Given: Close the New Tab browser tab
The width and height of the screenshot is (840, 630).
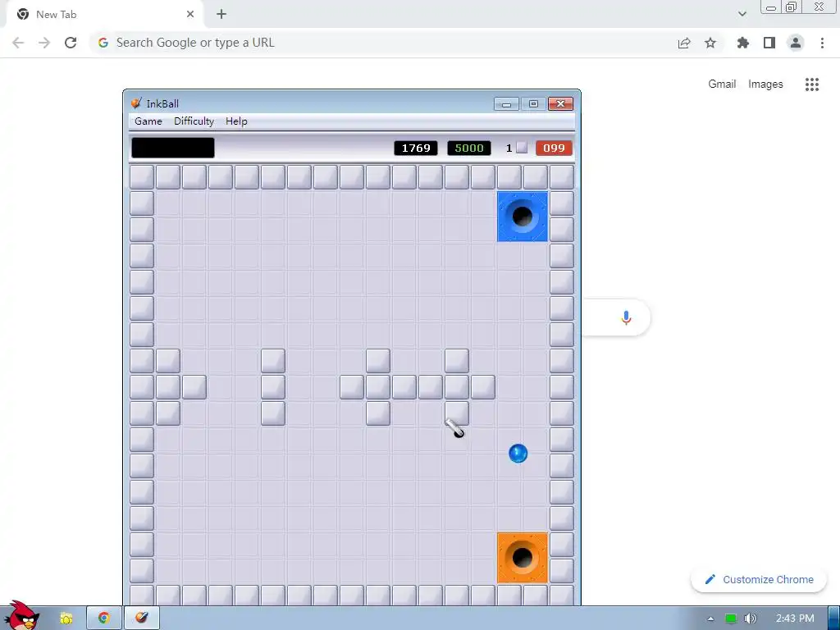Looking at the screenshot, I should [190, 15].
